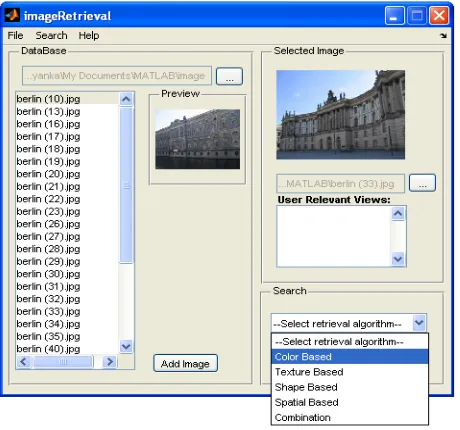This screenshot has width=460, height=430.
Task: Select berlin (33).jpg in the list
Action: 67,311
